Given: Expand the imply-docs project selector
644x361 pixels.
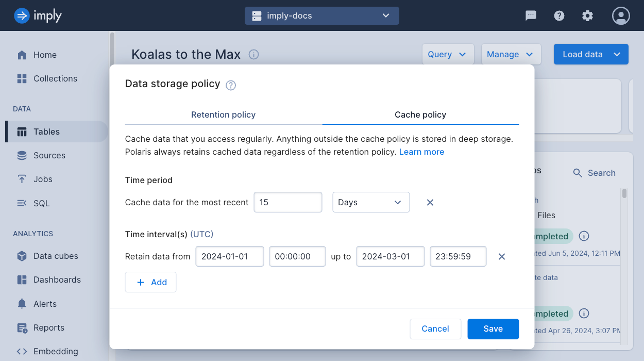Looking at the screenshot, I should 321,15.
